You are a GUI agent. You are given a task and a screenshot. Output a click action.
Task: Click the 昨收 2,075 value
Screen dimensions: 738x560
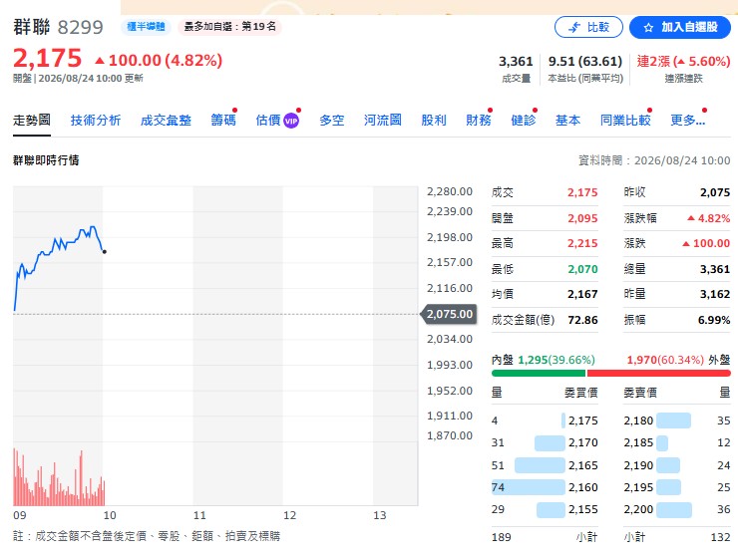[x=715, y=192]
